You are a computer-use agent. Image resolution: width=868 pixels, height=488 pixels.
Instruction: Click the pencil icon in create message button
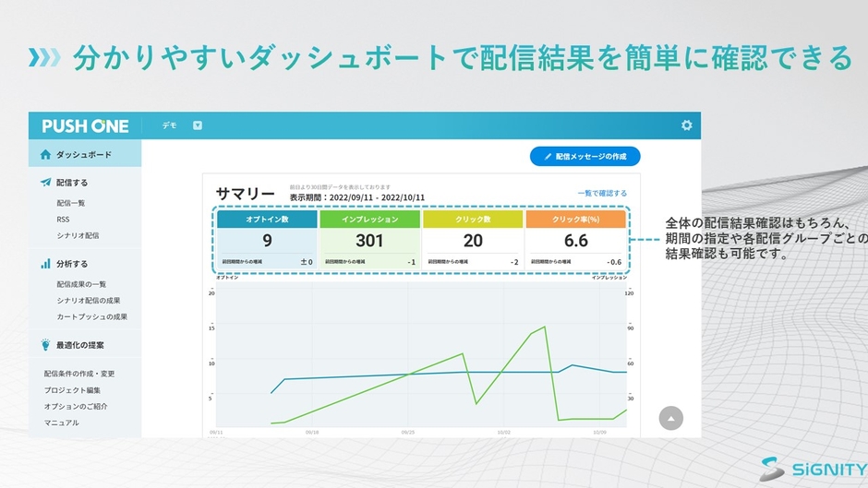point(548,157)
